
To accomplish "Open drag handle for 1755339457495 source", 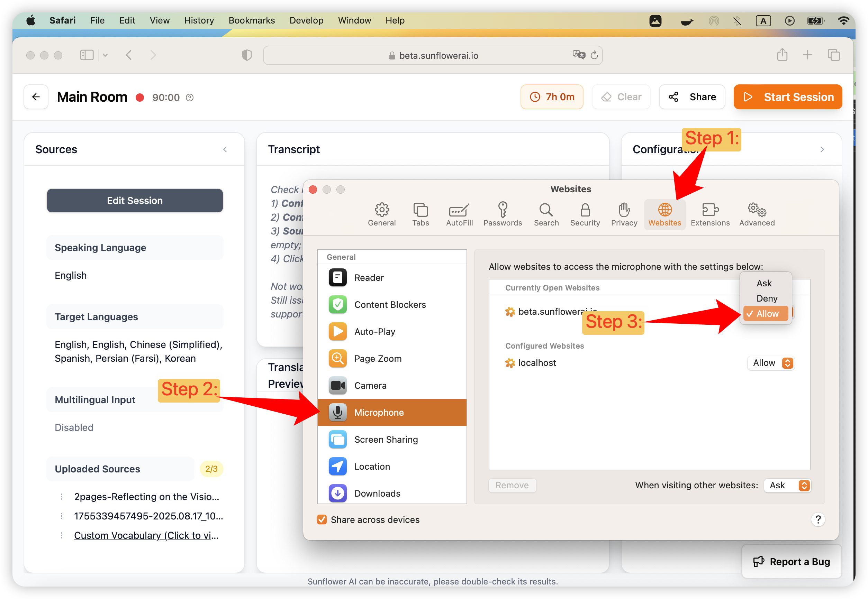I will [62, 516].
